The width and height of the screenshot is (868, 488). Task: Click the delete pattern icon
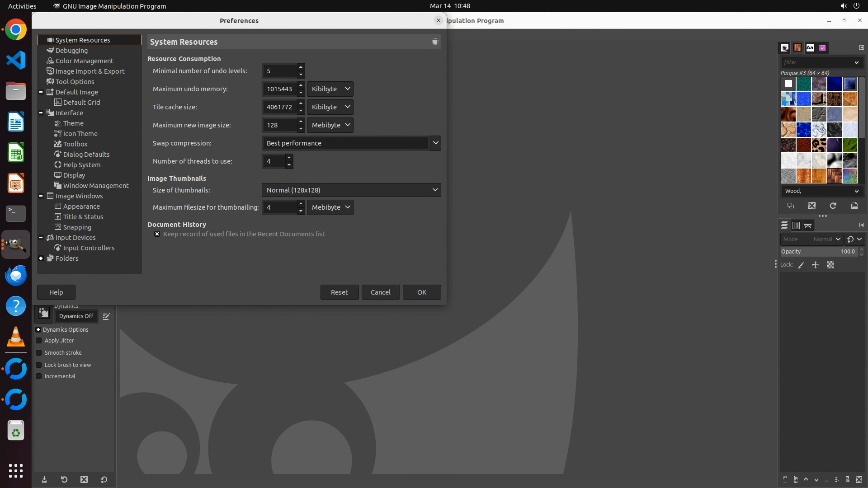click(x=811, y=206)
